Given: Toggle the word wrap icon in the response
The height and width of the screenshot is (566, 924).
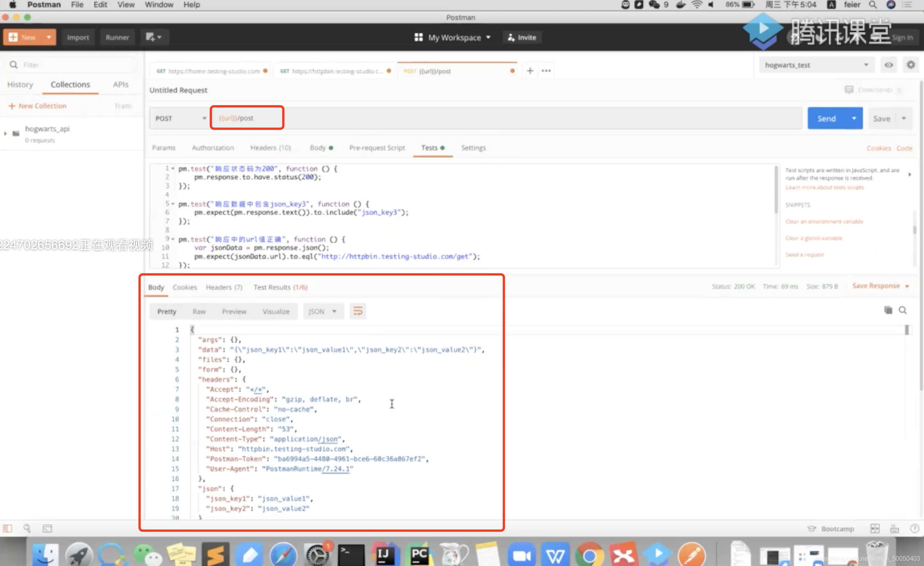Looking at the screenshot, I should tap(358, 311).
